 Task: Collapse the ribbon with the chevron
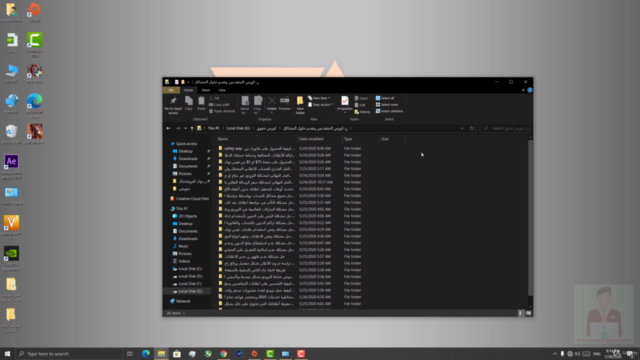pos(523,90)
